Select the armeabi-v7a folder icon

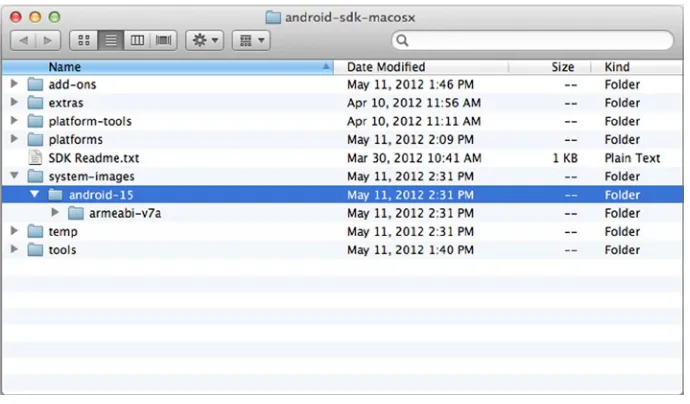pos(76,213)
